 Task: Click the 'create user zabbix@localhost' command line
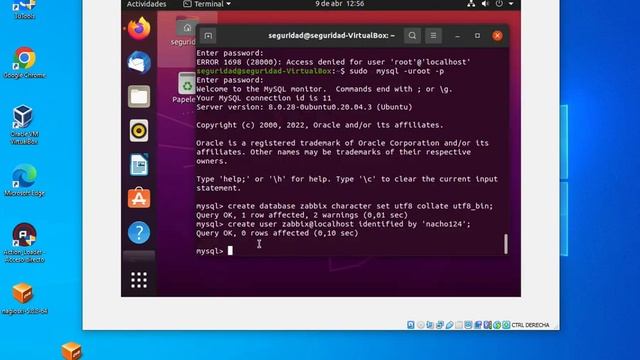point(333,224)
